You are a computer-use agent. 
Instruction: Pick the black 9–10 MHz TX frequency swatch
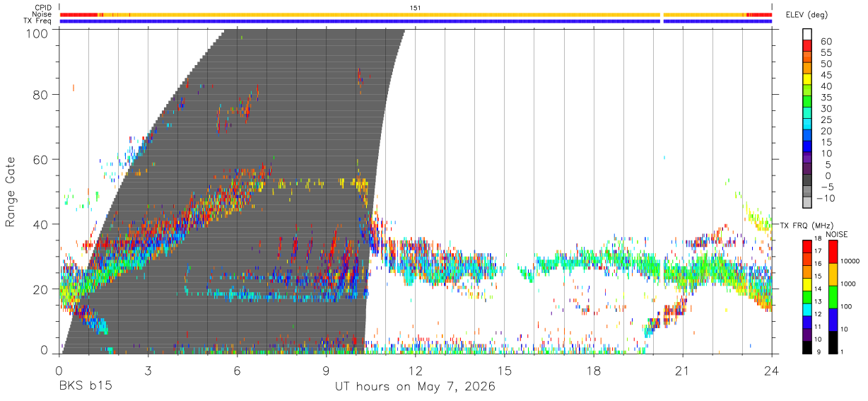[x=807, y=347]
